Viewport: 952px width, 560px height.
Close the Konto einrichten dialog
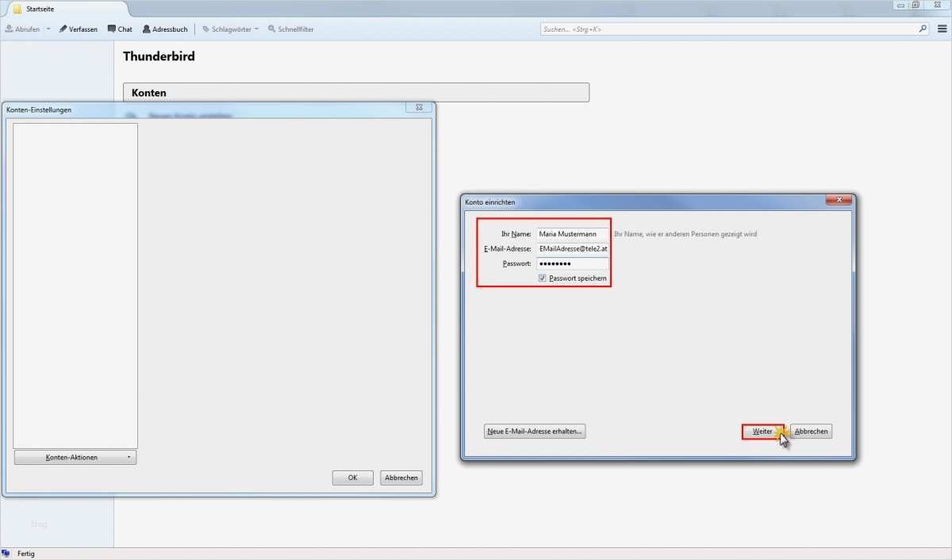point(839,199)
